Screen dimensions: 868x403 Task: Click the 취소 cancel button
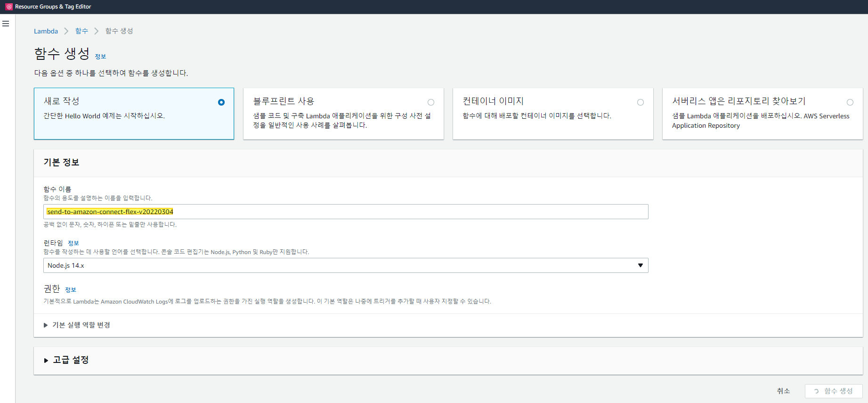784,391
